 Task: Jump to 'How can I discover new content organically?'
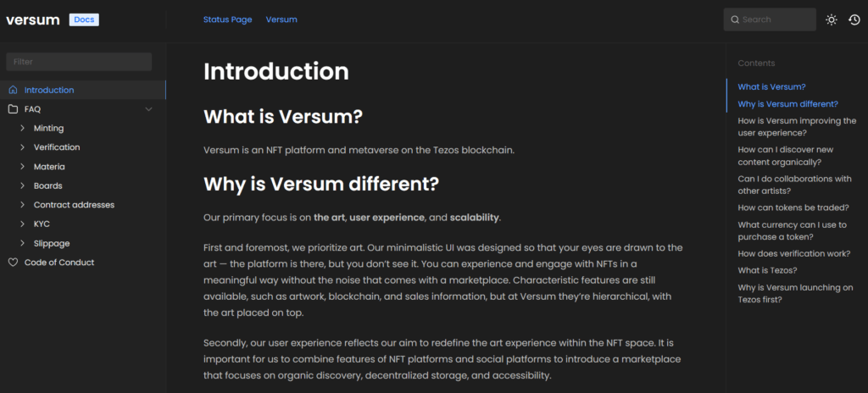(x=786, y=156)
